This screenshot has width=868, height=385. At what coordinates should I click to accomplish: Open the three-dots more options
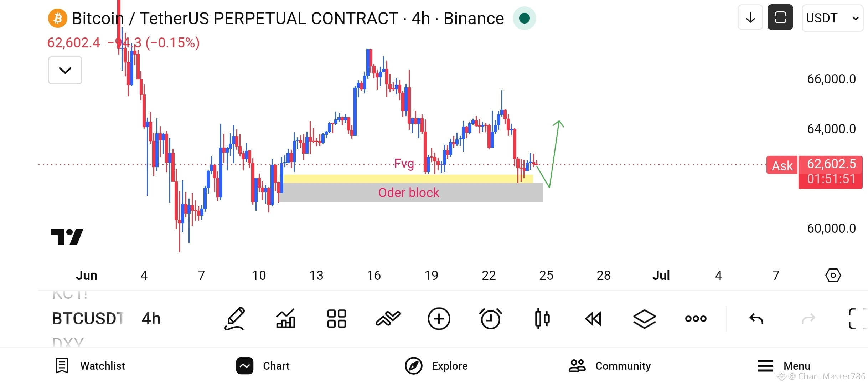point(696,318)
